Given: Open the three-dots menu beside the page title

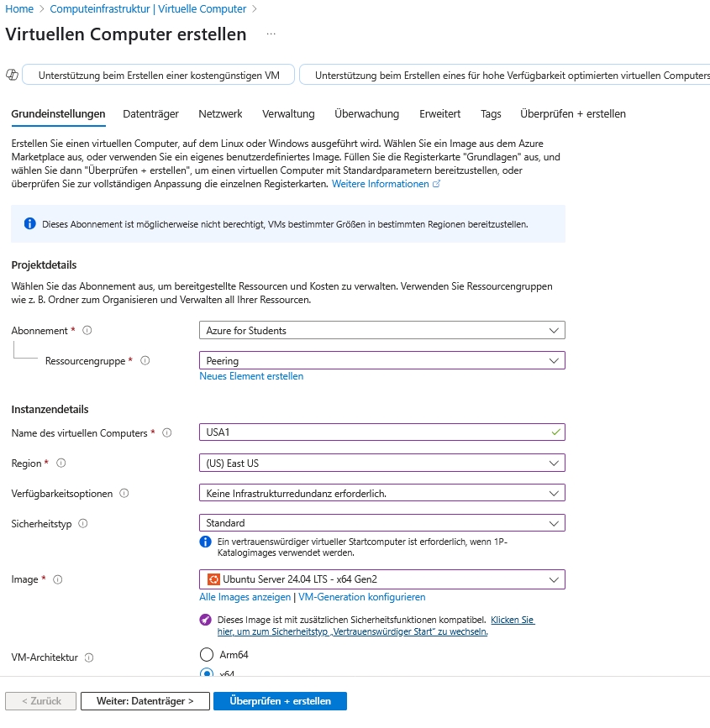Looking at the screenshot, I should pyautogui.click(x=271, y=34).
